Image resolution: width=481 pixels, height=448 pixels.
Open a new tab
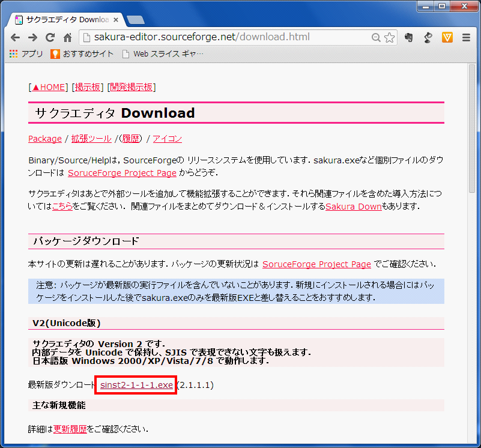136,20
